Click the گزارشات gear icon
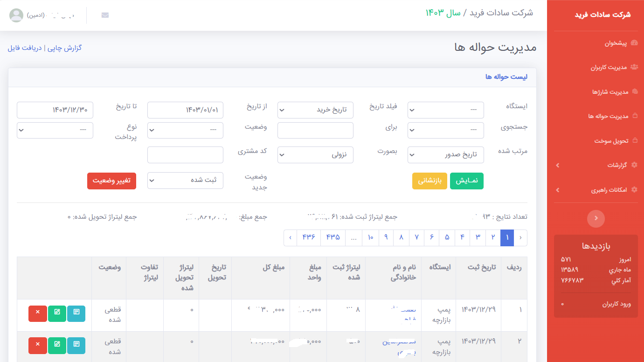 pyautogui.click(x=634, y=165)
